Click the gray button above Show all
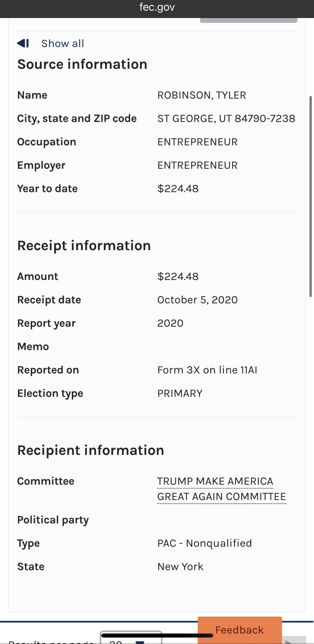This screenshot has width=314, height=644. [x=248, y=20]
